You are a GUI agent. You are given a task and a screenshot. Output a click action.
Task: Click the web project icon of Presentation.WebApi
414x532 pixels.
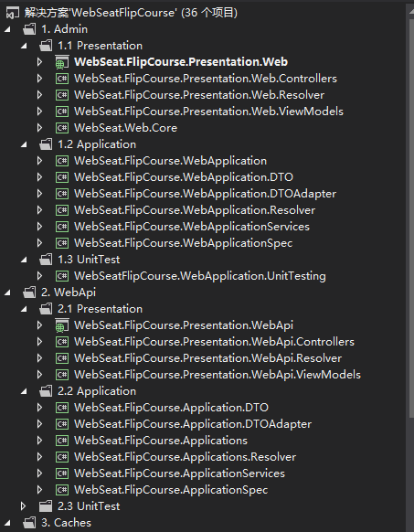[x=62, y=325]
